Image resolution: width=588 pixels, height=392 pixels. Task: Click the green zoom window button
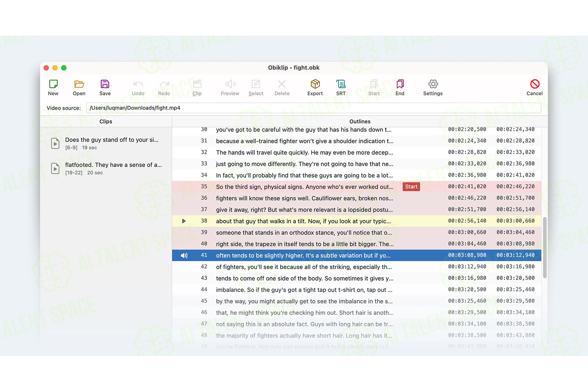[64, 68]
